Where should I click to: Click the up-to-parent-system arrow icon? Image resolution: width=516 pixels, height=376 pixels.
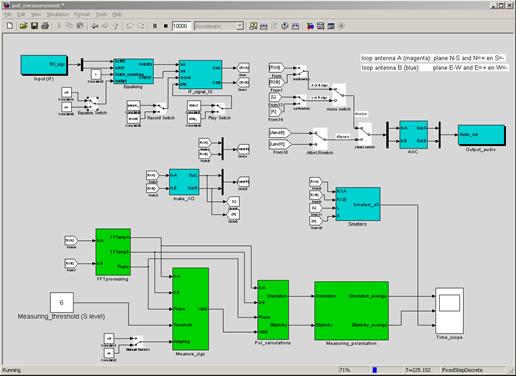point(116,26)
